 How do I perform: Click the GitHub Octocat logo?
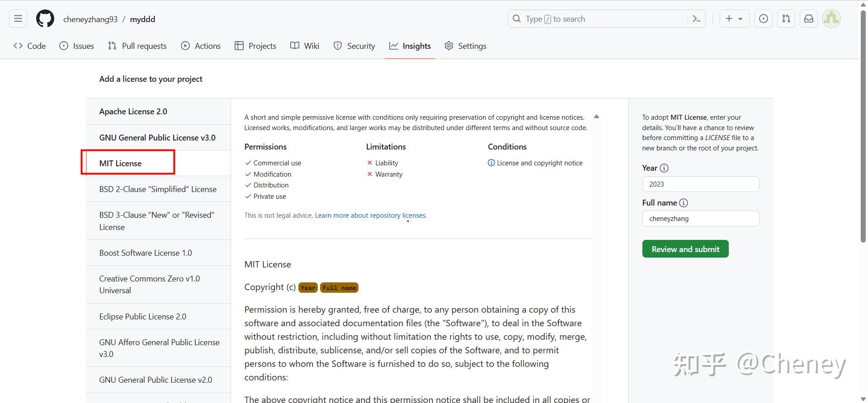(x=45, y=19)
